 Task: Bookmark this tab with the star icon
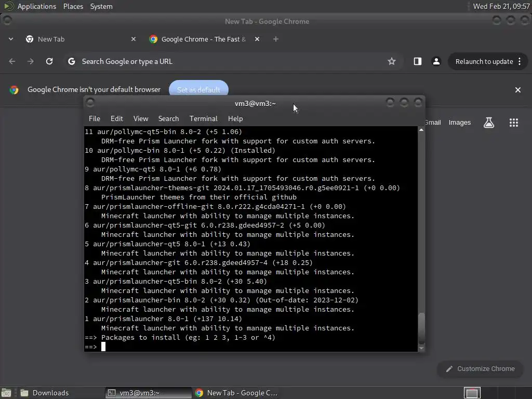[392, 61]
